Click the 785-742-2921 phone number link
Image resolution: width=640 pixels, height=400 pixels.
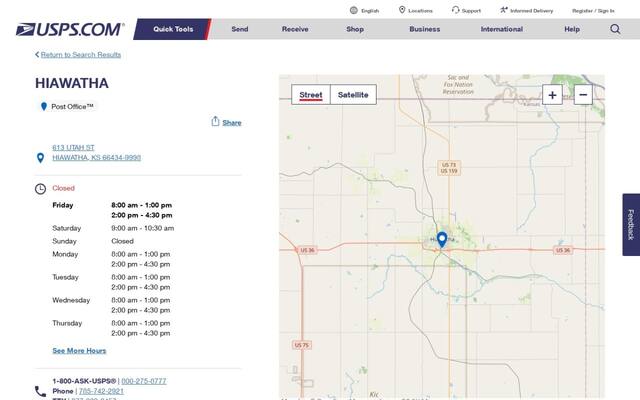click(x=101, y=391)
